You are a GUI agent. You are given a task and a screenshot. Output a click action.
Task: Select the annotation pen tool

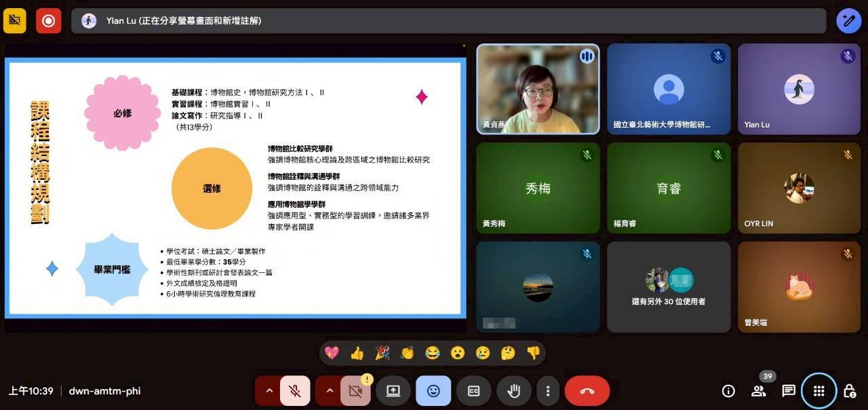[x=848, y=20]
